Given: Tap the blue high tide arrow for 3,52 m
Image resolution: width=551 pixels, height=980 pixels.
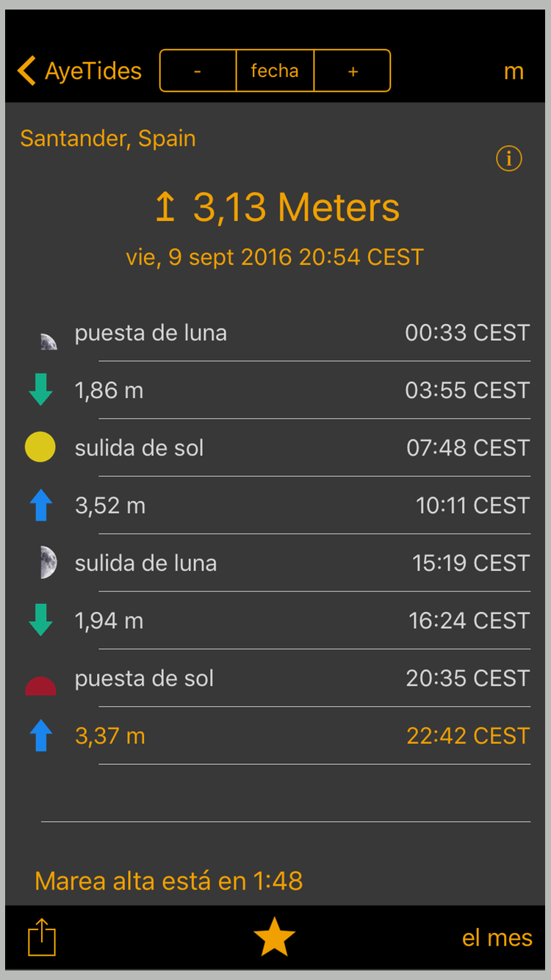Looking at the screenshot, I should (40, 505).
